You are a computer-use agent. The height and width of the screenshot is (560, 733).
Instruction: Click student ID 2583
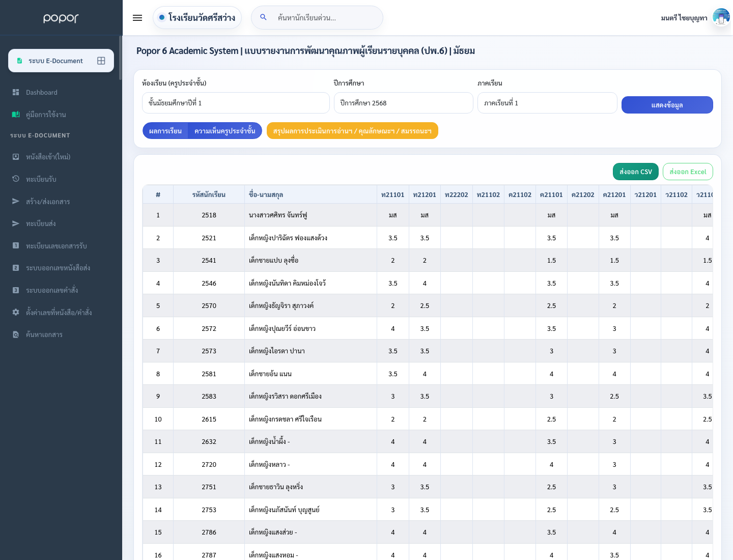[209, 396]
